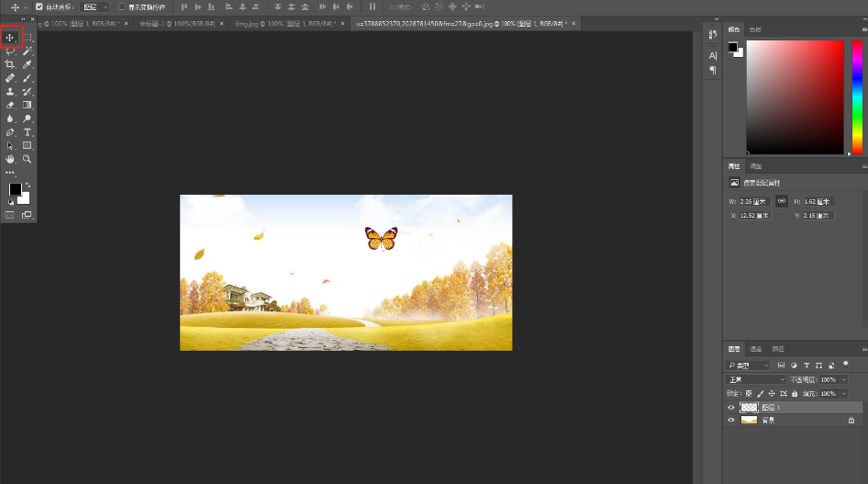Select the Eyedropper tool

point(28,64)
